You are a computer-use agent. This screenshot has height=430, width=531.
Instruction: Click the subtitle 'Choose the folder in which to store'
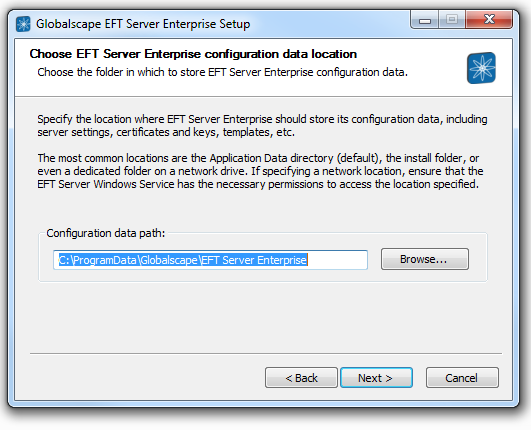point(121,72)
